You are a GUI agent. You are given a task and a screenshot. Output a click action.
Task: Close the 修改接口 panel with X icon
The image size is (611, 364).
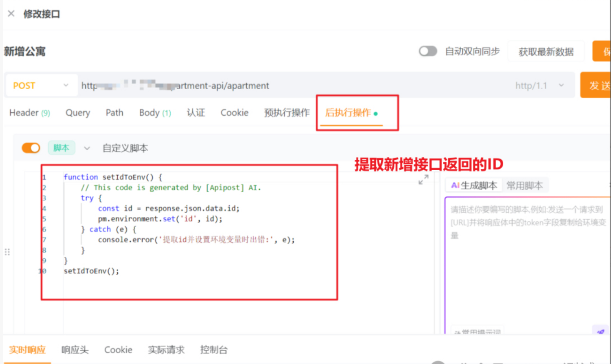[x=11, y=14]
